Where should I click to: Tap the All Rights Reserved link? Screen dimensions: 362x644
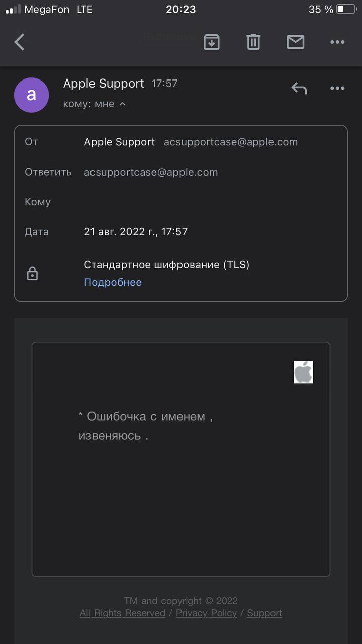[x=123, y=613]
